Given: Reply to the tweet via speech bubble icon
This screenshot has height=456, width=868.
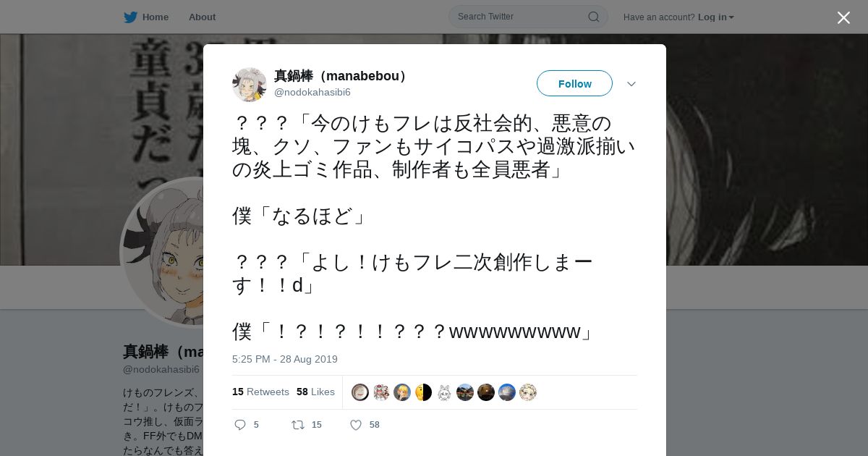Looking at the screenshot, I should (x=240, y=425).
